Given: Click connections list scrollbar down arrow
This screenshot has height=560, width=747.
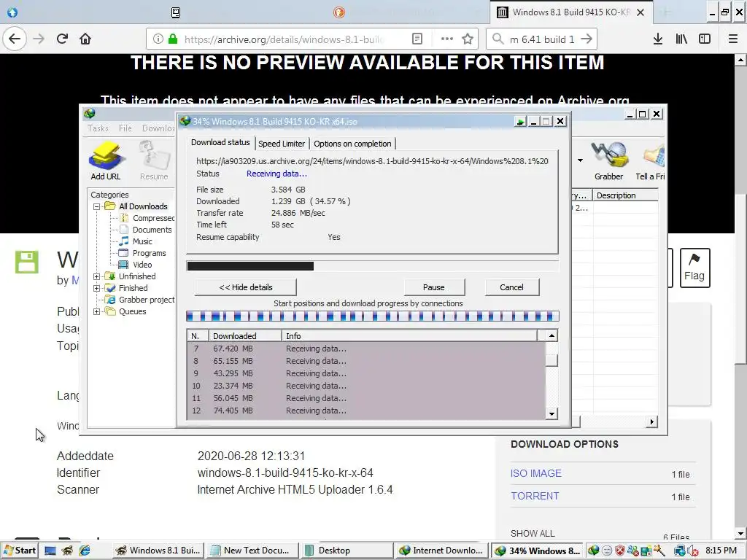Looking at the screenshot, I should 551,414.
